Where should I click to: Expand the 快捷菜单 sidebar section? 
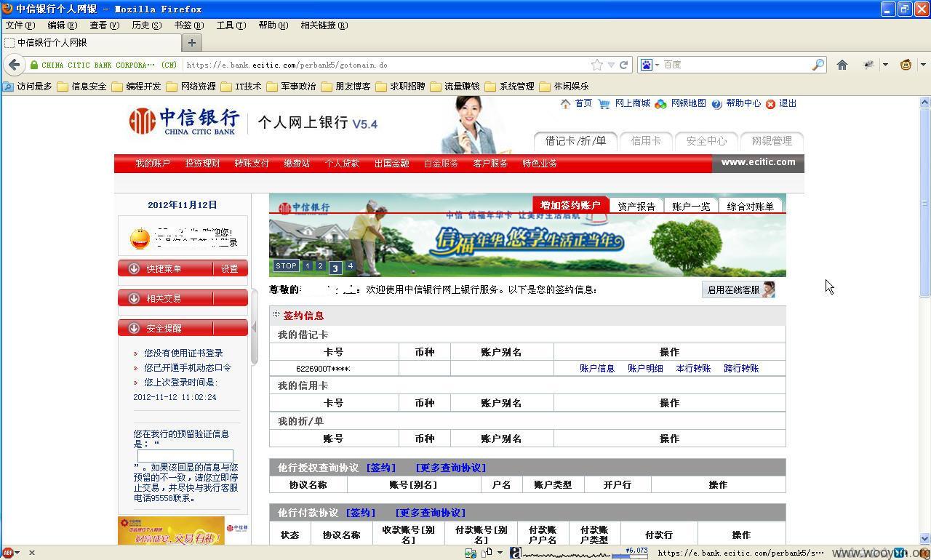click(x=164, y=268)
